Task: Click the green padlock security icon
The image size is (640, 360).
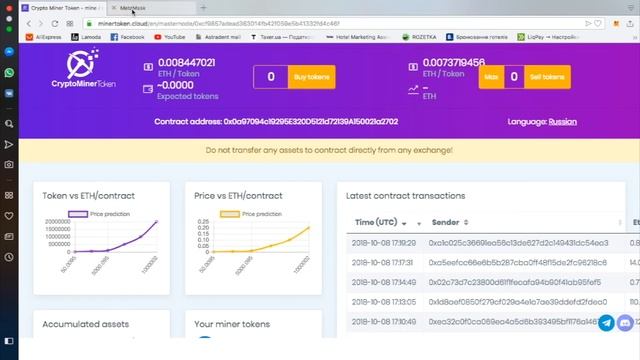Action: coord(89,24)
